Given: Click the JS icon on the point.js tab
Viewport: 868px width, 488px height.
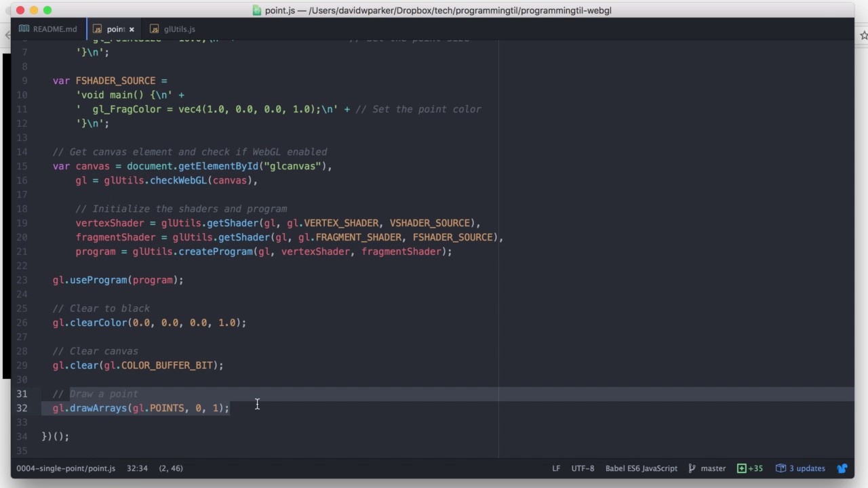Looking at the screenshot, I should tap(97, 29).
